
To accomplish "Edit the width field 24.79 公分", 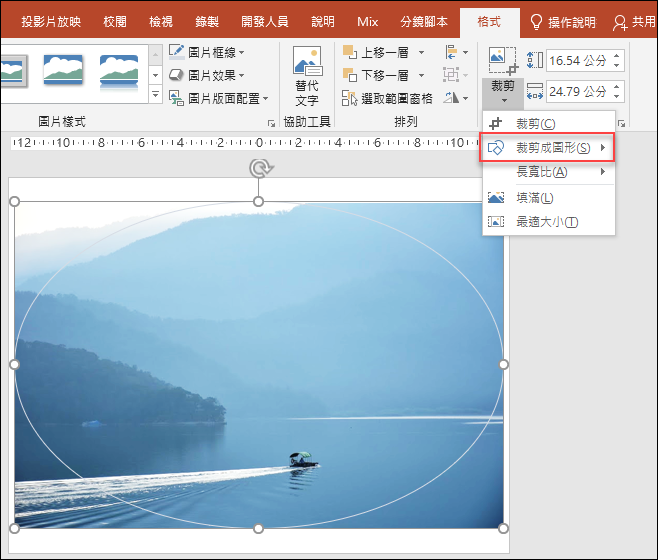I will (578, 91).
